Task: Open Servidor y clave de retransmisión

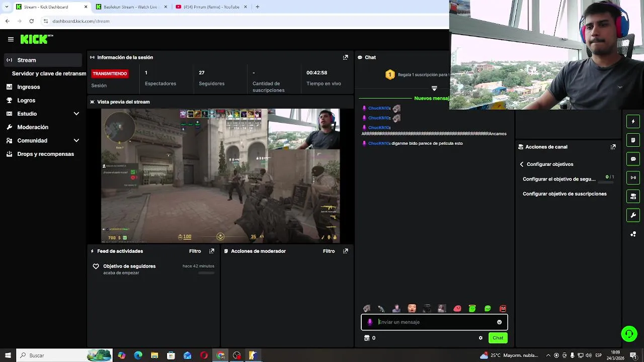Action: 49,73
